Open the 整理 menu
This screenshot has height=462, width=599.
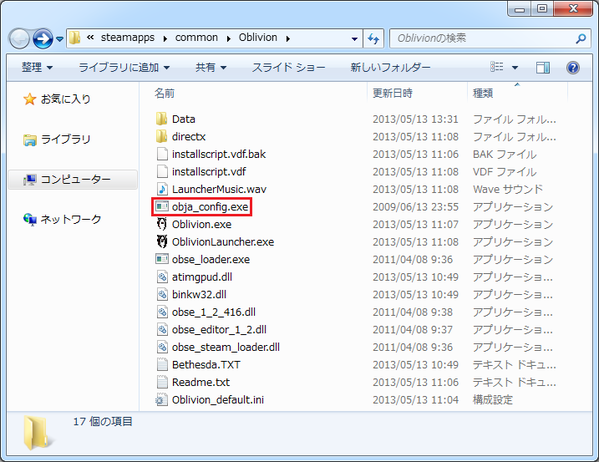click(37, 68)
